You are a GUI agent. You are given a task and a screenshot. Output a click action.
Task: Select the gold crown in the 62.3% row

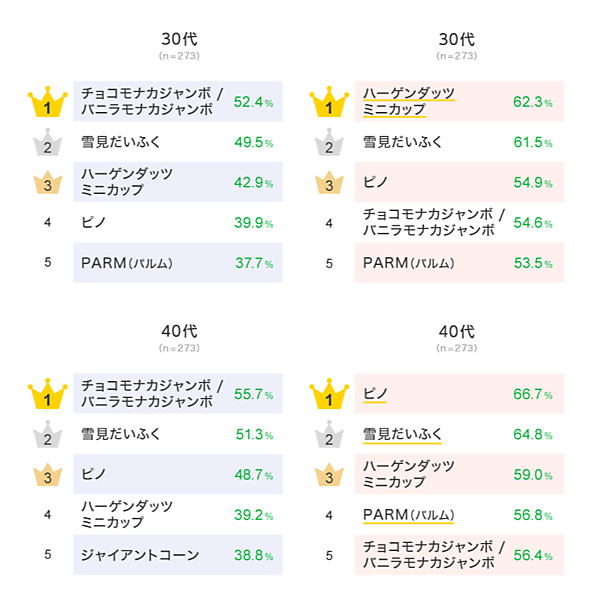328,101
